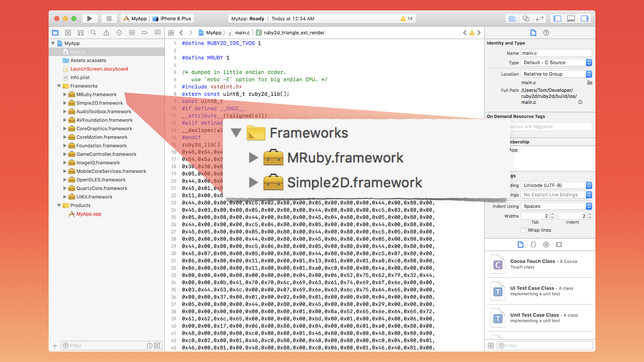Expand MRuby.framework in the navigator
The image size is (644, 362).
(65, 95)
